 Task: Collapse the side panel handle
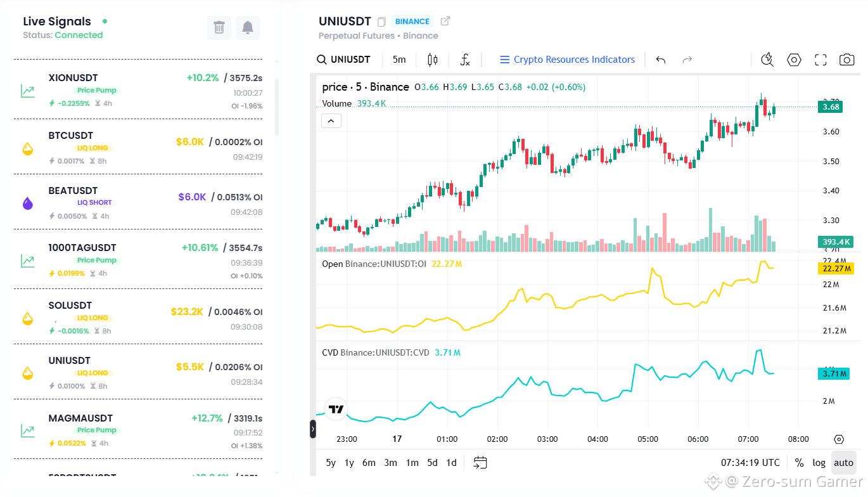point(312,429)
